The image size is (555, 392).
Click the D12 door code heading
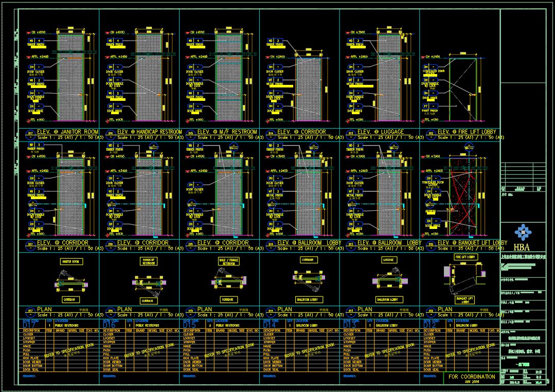(429, 325)
